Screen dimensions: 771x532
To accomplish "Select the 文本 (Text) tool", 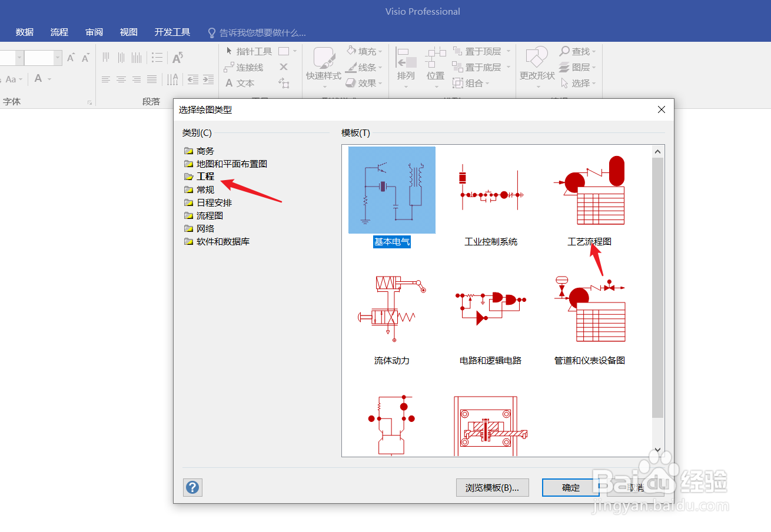I will point(244,83).
